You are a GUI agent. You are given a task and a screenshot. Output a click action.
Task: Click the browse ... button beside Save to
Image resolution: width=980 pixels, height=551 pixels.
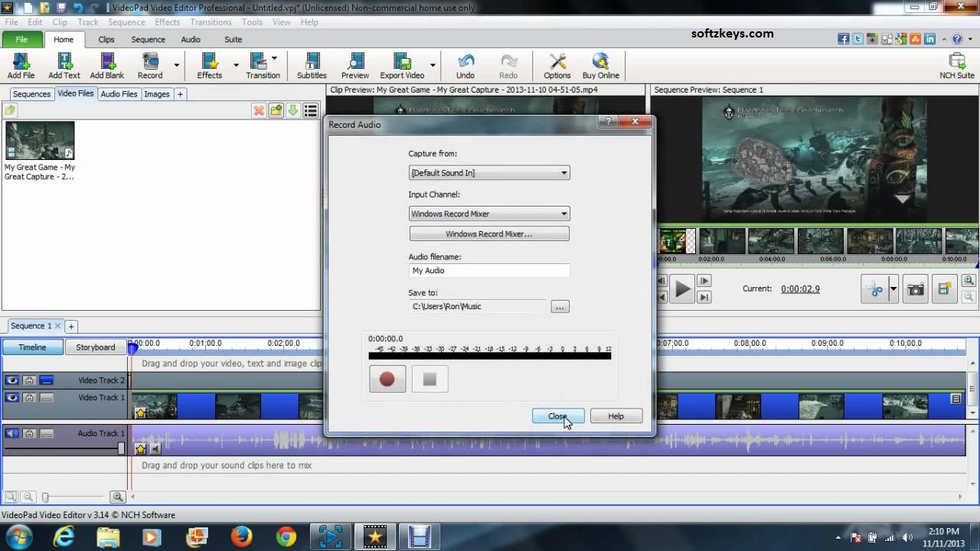[x=560, y=307]
